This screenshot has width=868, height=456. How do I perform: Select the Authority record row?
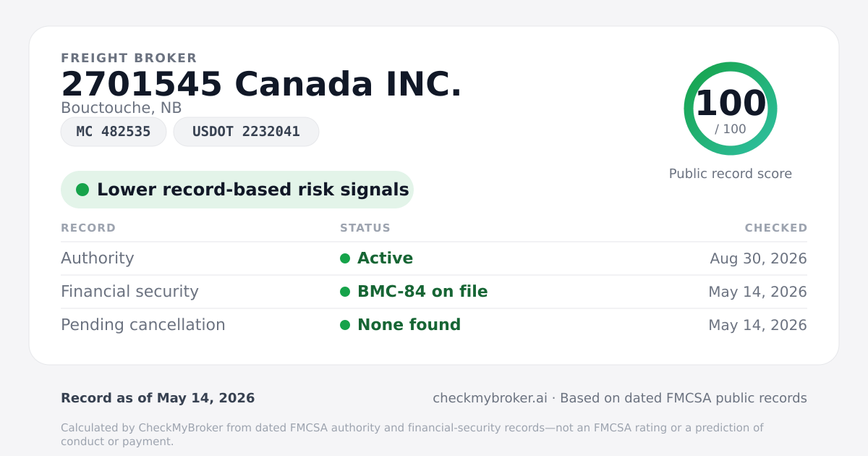[434, 258]
